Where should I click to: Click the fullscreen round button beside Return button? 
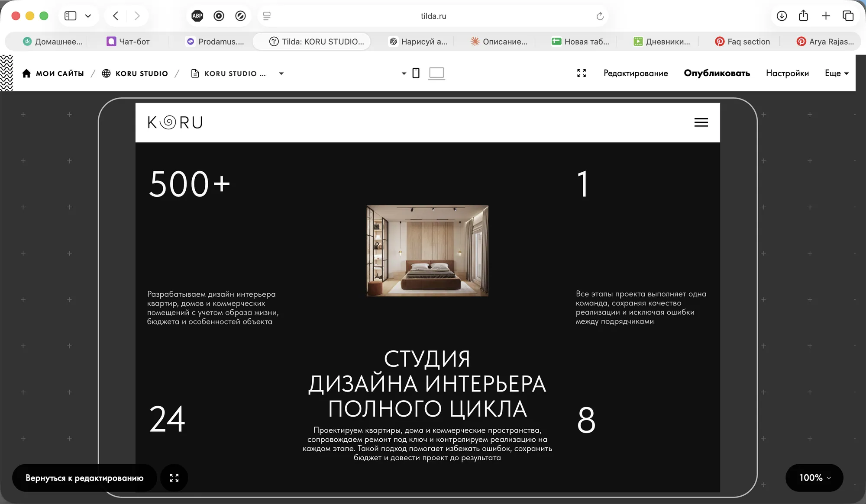click(x=174, y=478)
